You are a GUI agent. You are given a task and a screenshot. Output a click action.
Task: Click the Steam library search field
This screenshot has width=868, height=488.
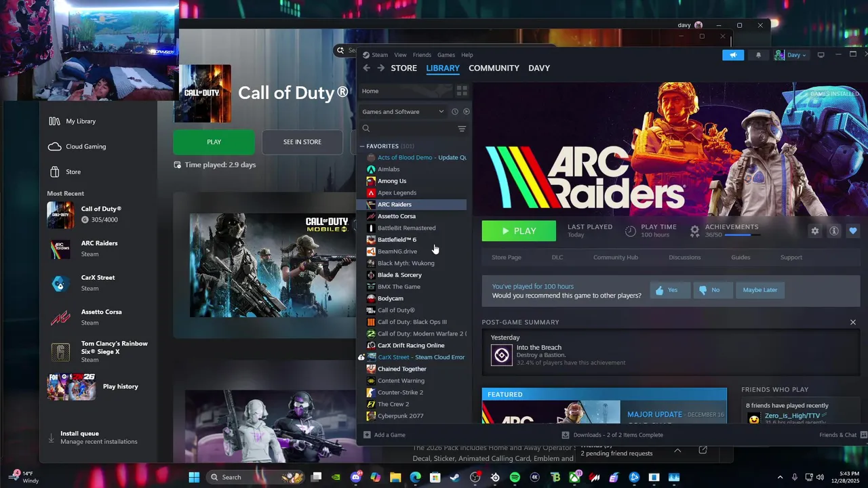pyautogui.click(x=412, y=129)
